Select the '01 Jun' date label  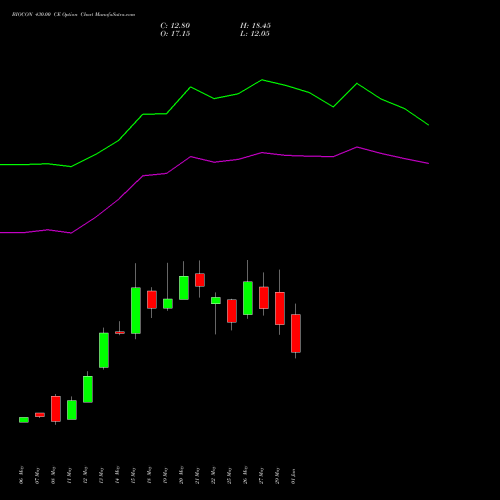[294, 475]
